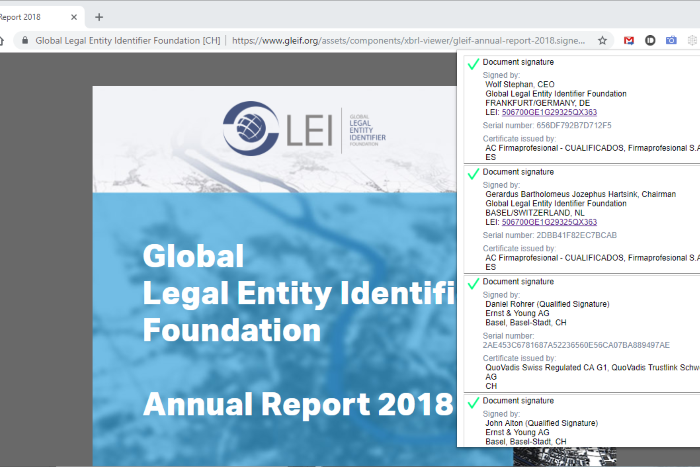This screenshot has height=467, width=700.
Task: Select 'BASEL/SWITZERLAND, NL' text
Action: click(x=535, y=213)
